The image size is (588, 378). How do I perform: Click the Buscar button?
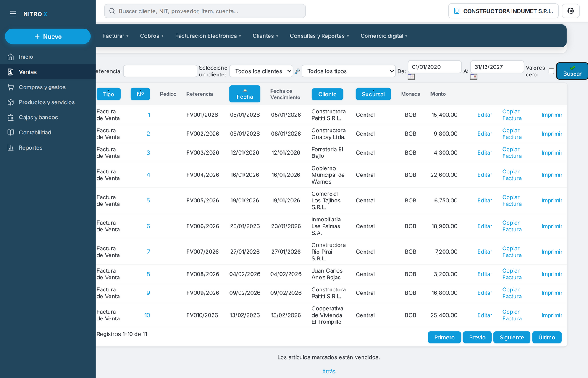tap(572, 71)
